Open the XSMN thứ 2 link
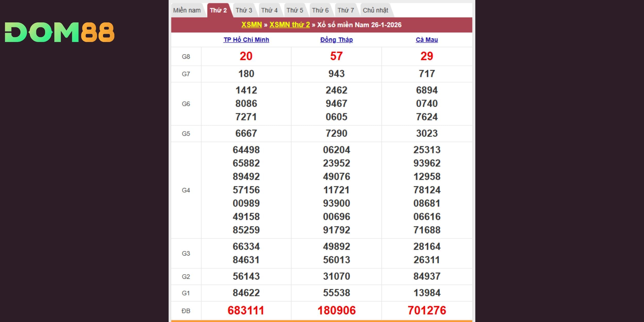Image resolution: width=644 pixels, height=322 pixels. tap(290, 25)
